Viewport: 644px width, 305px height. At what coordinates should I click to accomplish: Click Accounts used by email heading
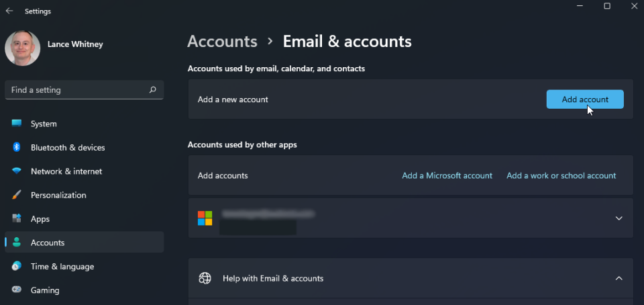point(276,69)
